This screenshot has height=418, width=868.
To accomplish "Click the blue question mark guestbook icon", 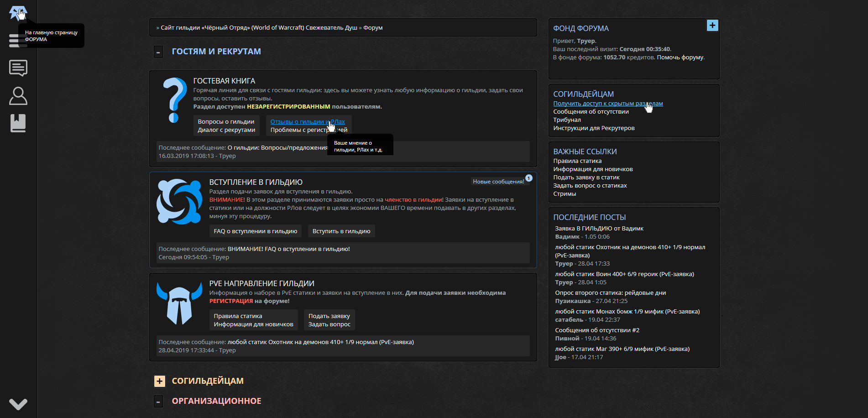I will pos(174,100).
